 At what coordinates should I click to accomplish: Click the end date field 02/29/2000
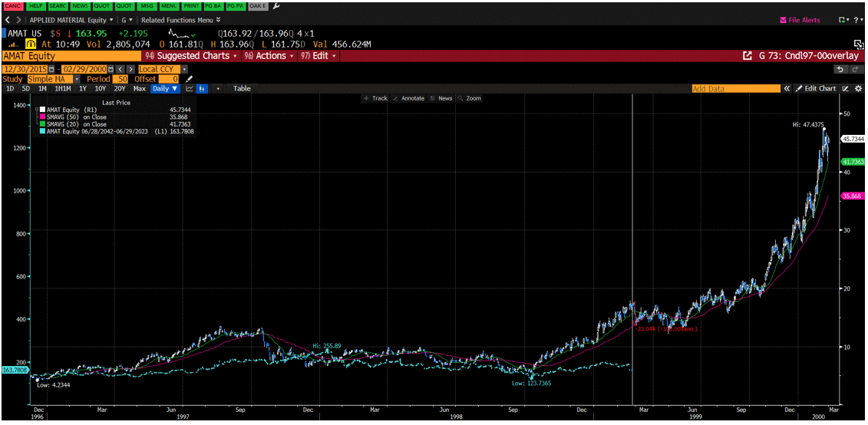[84, 69]
